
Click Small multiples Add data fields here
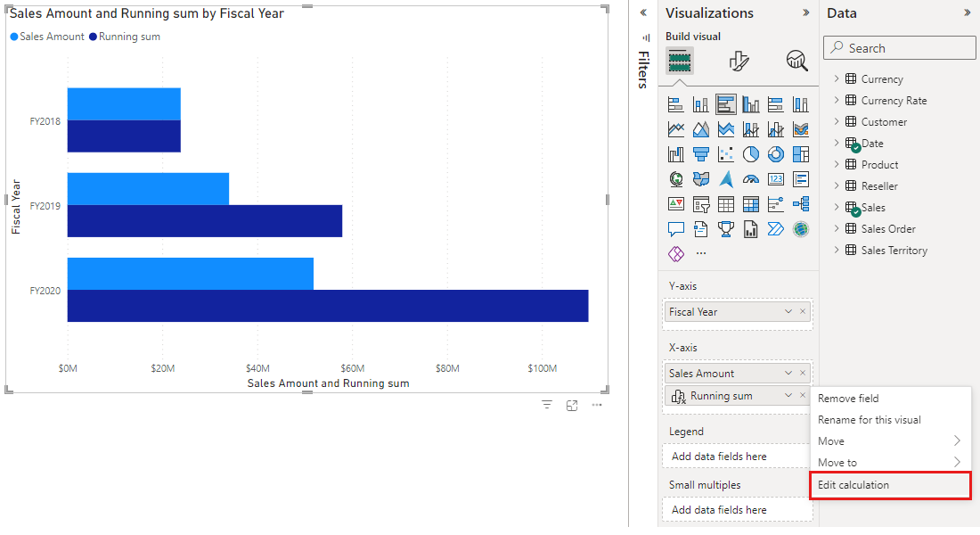click(738, 509)
